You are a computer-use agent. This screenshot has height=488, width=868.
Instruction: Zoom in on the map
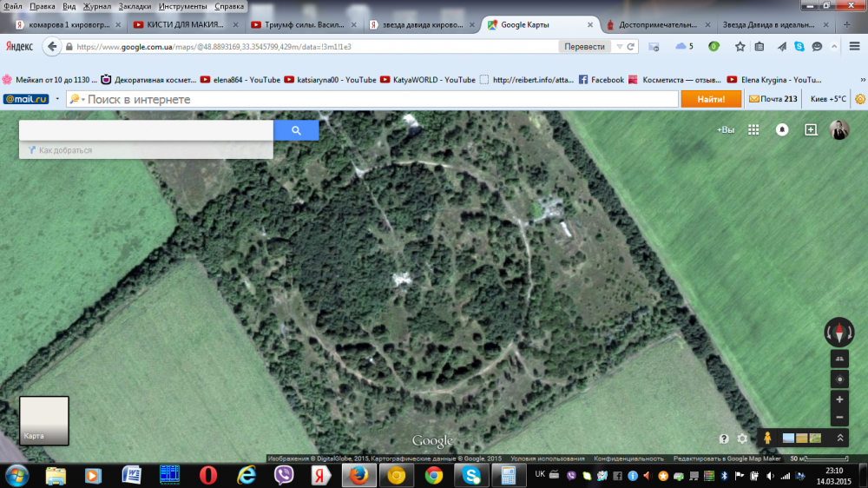[839, 399]
